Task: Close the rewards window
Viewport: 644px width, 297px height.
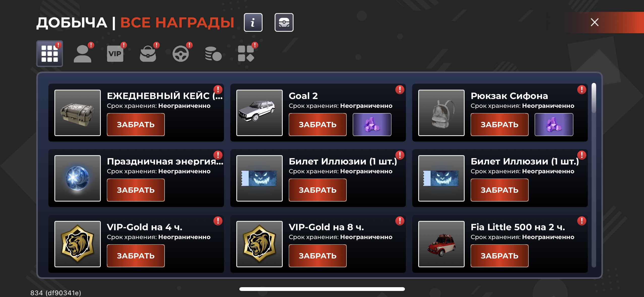Action: click(595, 22)
